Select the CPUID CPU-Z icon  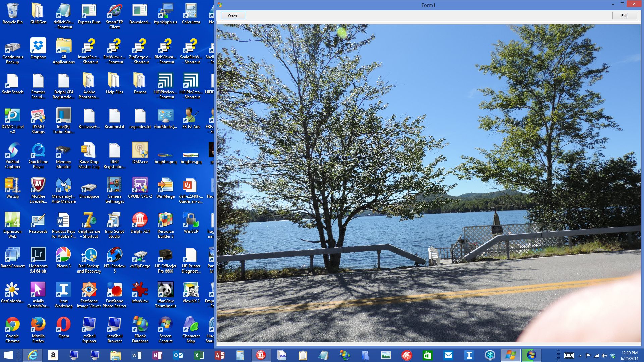click(x=140, y=188)
